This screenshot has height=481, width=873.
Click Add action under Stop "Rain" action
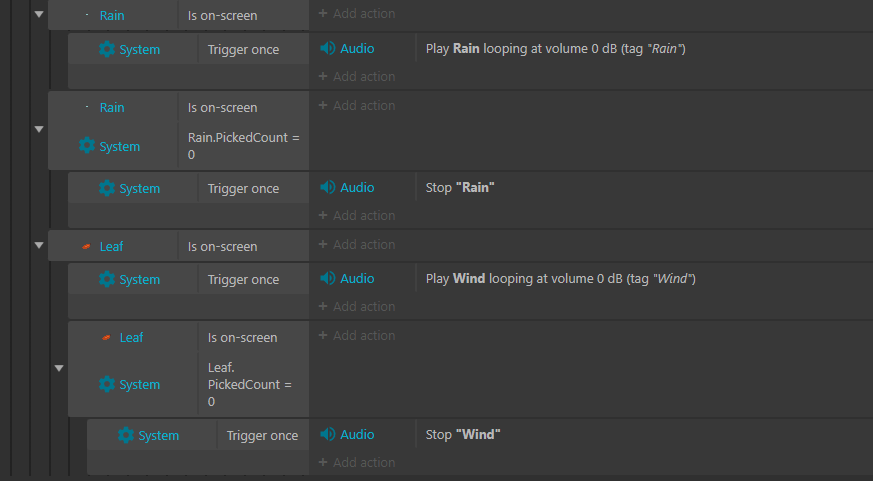click(357, 215)
